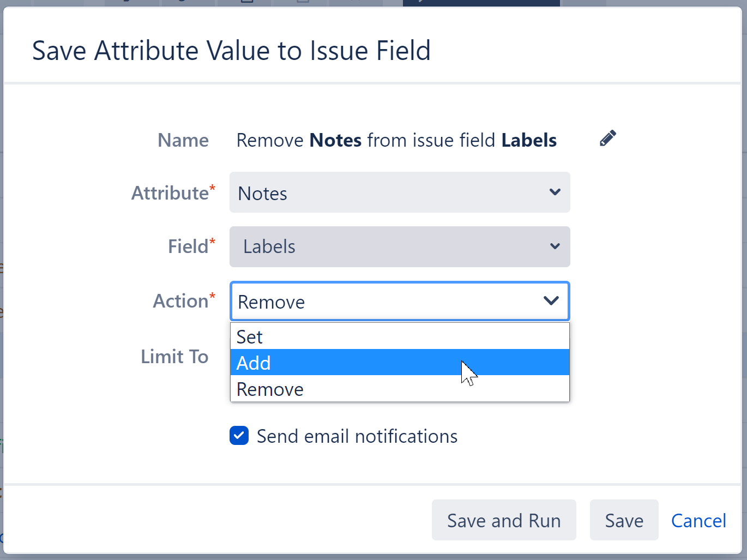Uncheck Send email notifications

pos(239,436)
